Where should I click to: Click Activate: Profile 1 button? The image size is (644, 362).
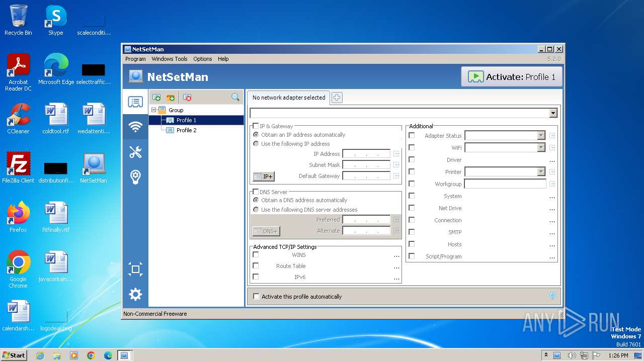pyautogui.click(x=511, y=77)
